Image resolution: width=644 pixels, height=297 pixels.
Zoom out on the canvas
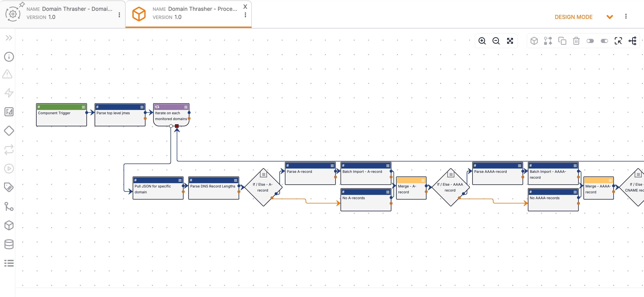[496, 41]
